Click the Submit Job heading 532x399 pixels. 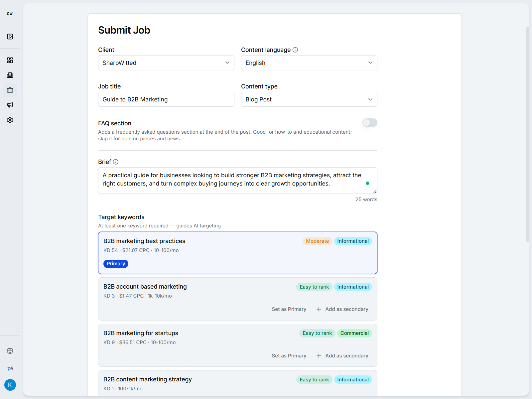pos(124,30)
